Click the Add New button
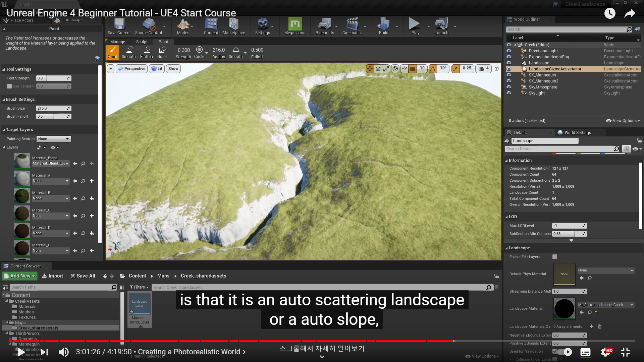The width and height of the screenshot is (644, 362). tap(20, 276)
